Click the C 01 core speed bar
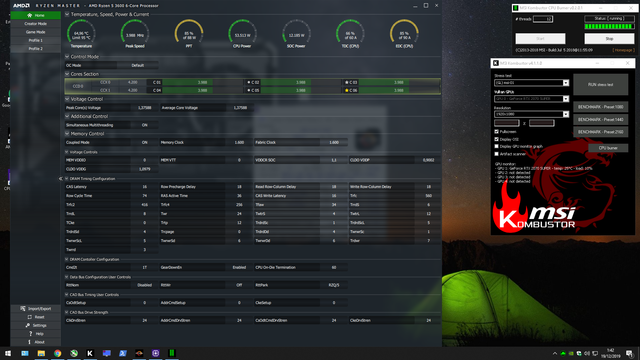 (187, 82)
